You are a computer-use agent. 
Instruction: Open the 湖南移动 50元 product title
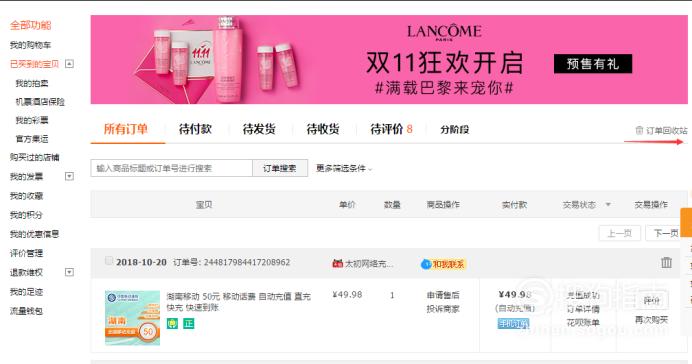(239, 302)
